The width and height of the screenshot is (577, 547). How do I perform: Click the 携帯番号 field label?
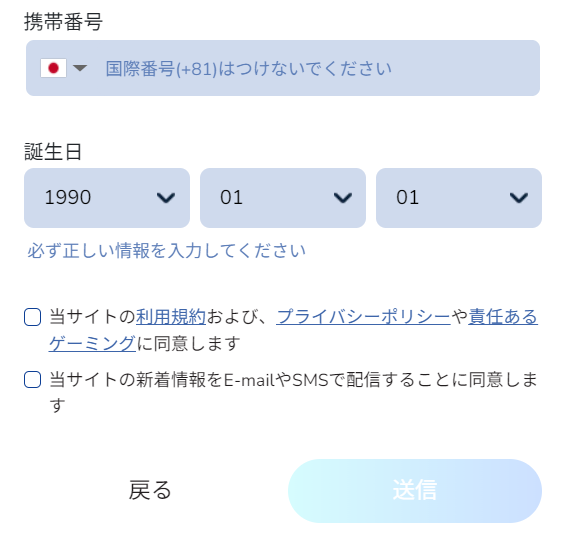63,21
